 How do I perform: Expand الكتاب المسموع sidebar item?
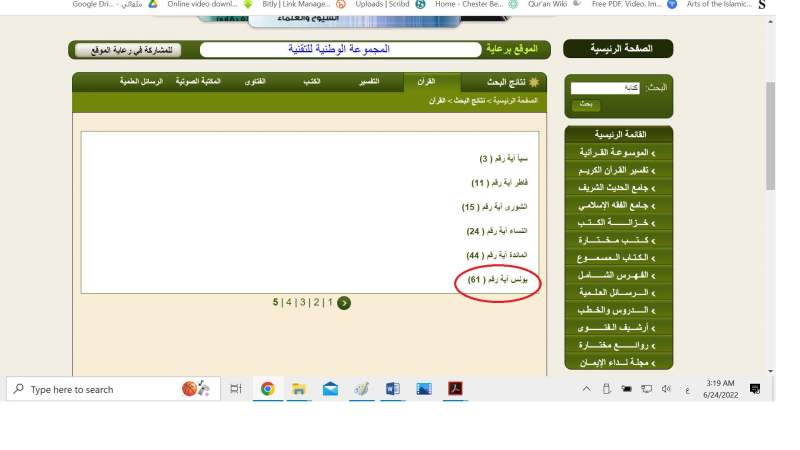(x=618, y=258)
